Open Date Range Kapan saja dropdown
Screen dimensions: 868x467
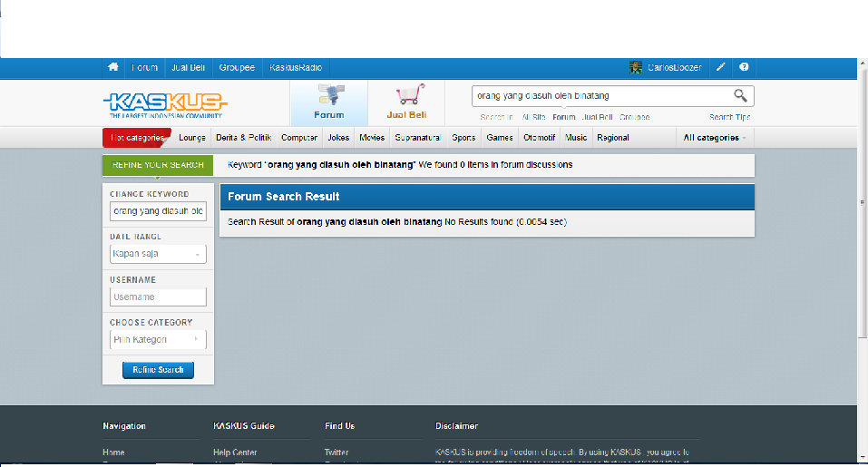tap(158, 254)
